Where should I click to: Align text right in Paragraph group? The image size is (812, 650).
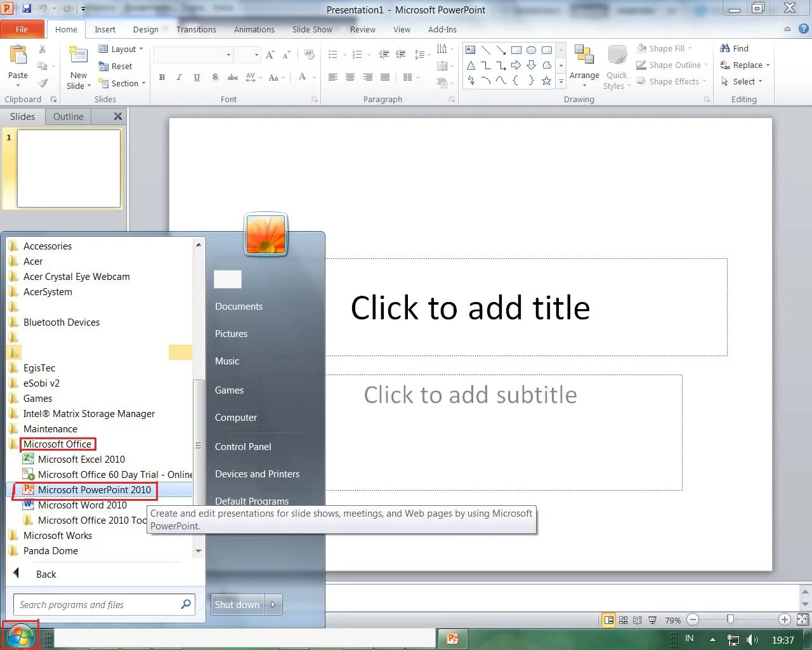pos(367,77)
